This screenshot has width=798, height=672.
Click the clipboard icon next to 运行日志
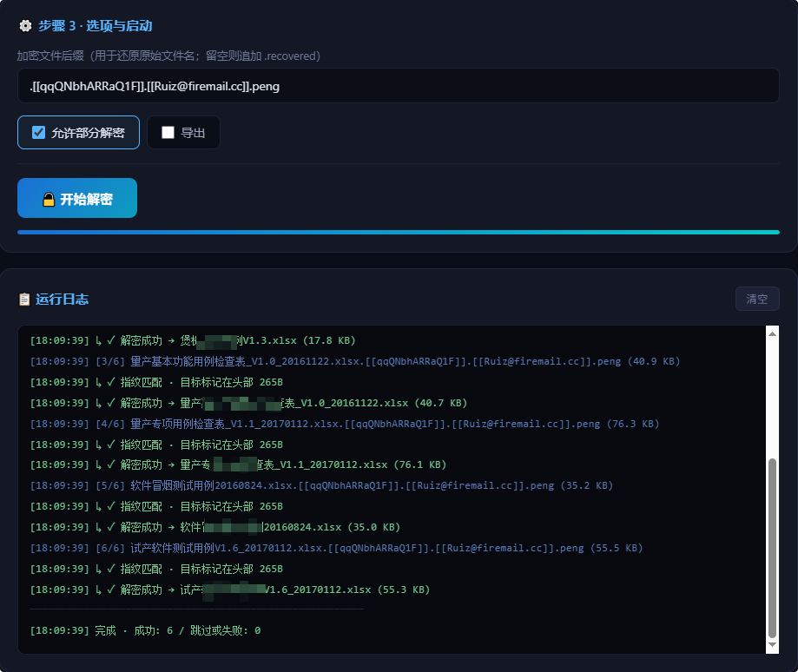[25, 300]
